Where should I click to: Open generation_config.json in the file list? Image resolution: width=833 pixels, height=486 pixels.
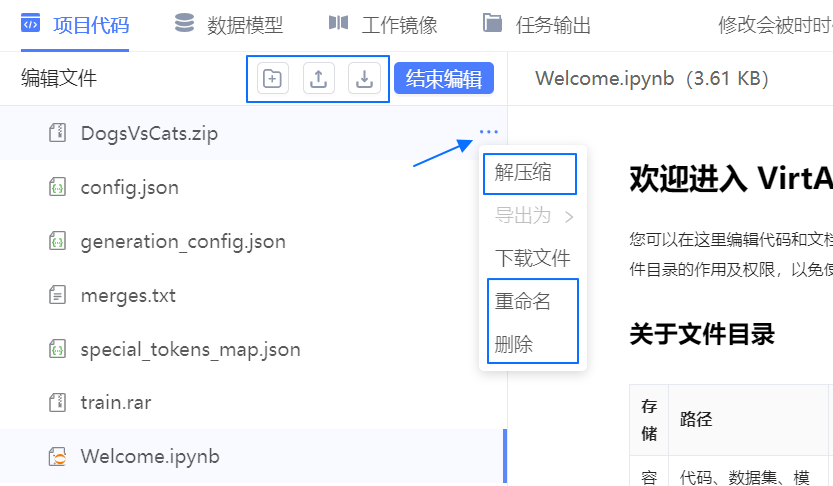pos(183,241)
